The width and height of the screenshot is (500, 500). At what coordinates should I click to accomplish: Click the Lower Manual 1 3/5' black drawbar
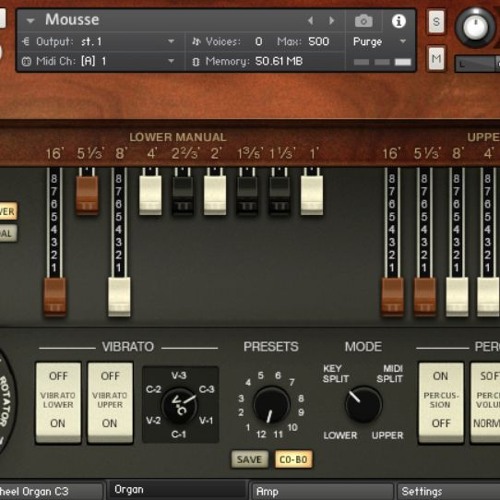pos(247,195)
